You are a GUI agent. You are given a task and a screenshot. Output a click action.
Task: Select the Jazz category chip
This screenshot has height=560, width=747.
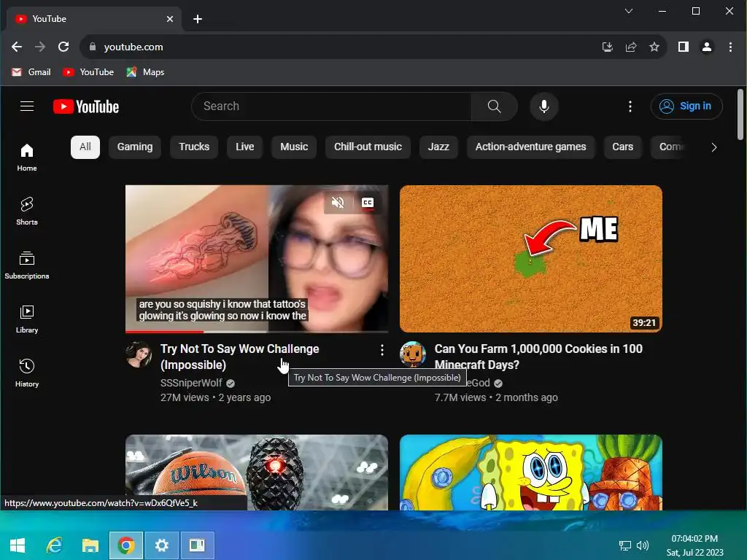click(438, 147)
